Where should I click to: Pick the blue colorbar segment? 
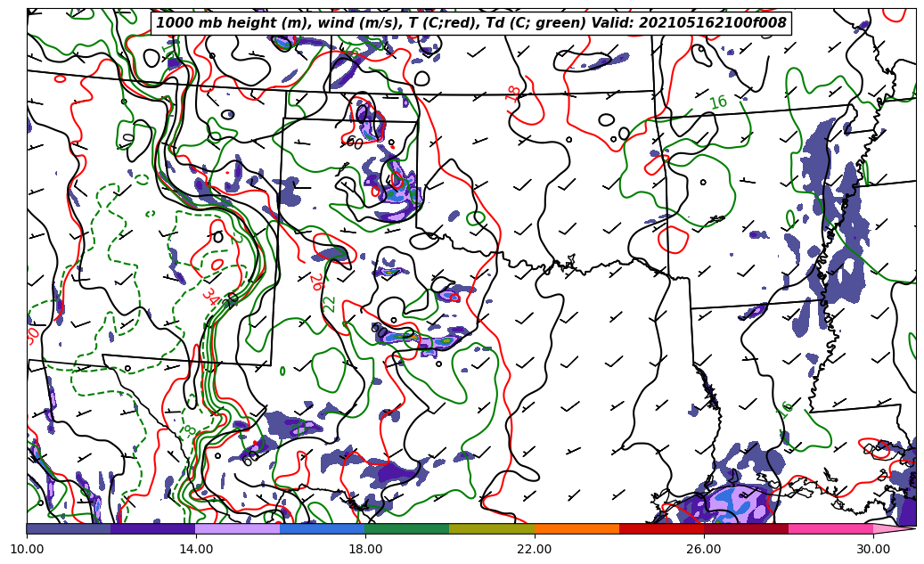323,528
